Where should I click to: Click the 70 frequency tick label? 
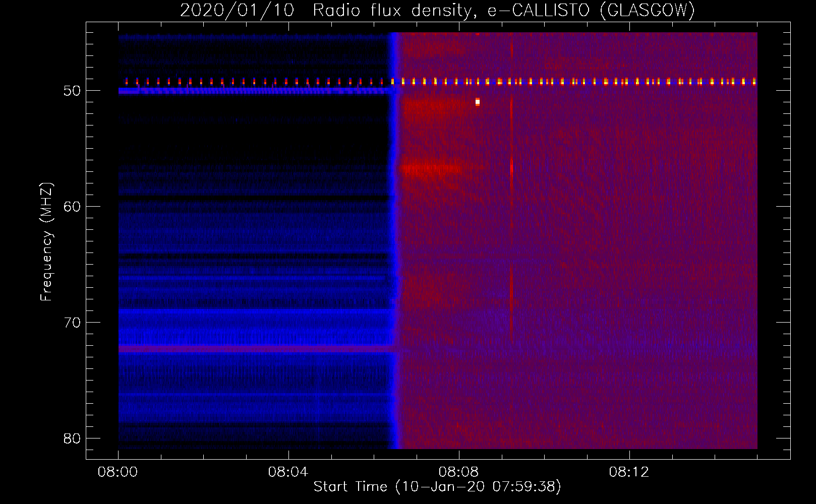(x=72, y=323)
